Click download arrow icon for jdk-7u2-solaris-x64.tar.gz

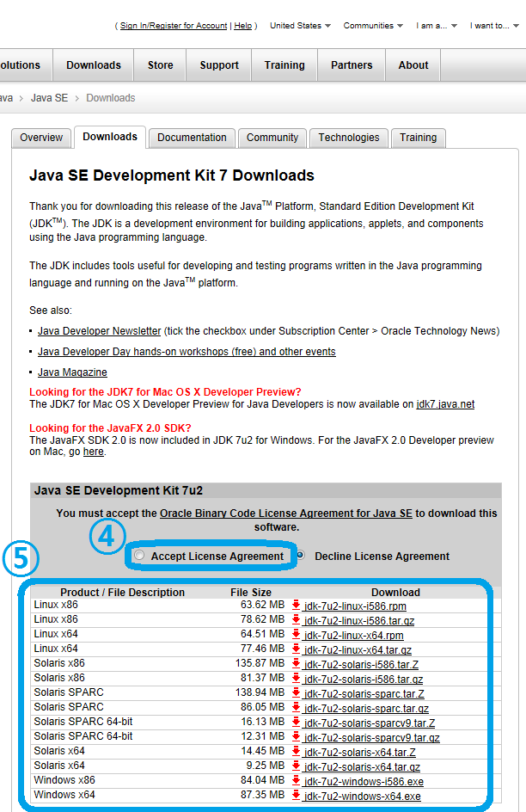point(296,766)
